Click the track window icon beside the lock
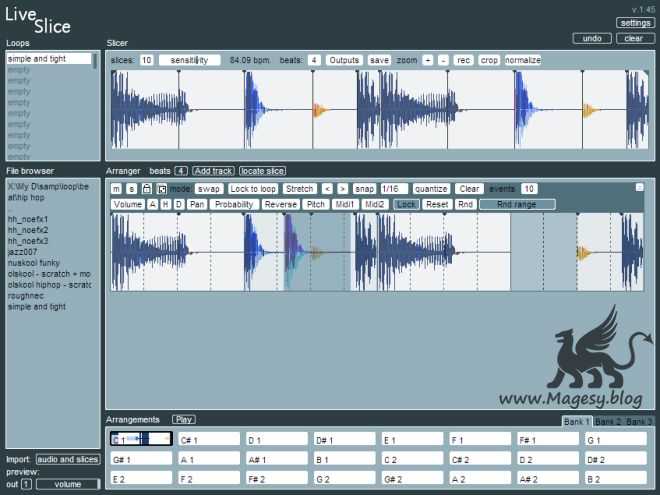This screenshot has width=660, height=495. 162,189
